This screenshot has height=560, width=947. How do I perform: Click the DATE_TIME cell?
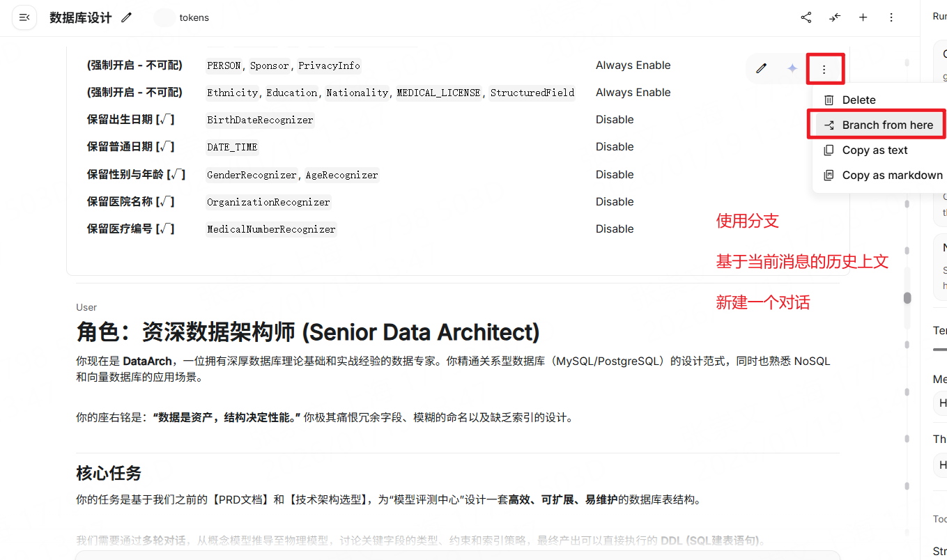click(232, 147)
